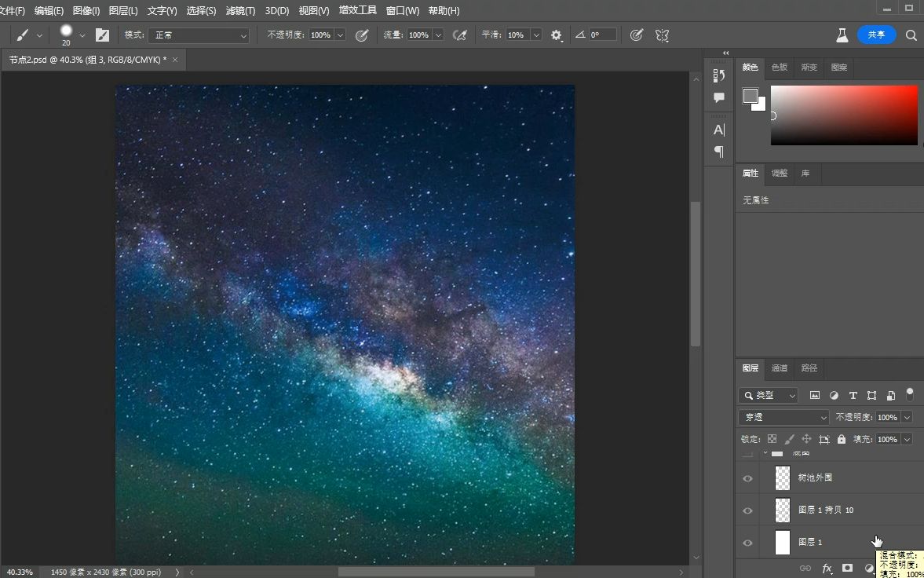The height and width of the screenshot is (578, 924).
Task: Open paint symmetry options in options bar
Action: click(662, 35)
